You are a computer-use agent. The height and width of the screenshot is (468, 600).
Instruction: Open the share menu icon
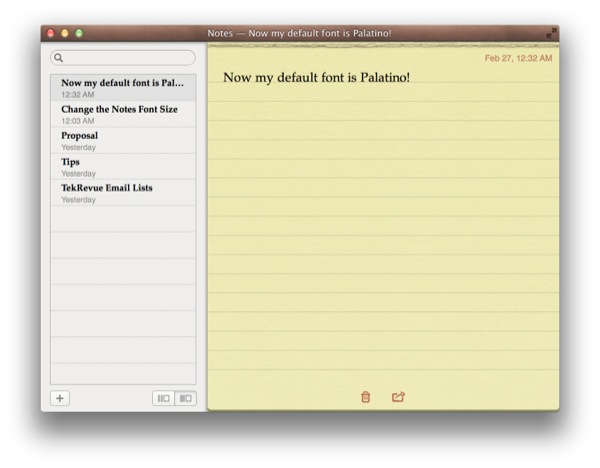pos(398,397)
